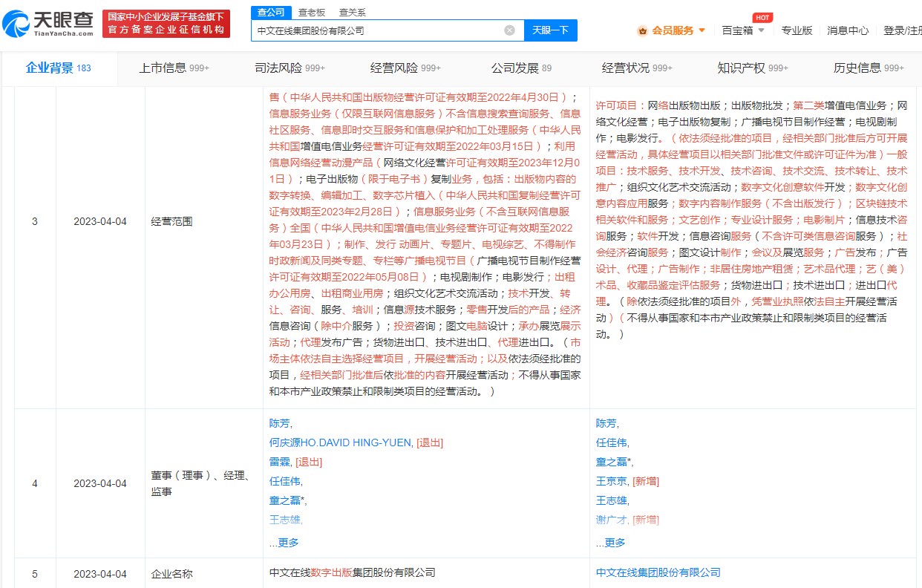Viewport: 922px width, 588px height.
Task: Open the 知识产权 section tab
Action: pos(753,68)
